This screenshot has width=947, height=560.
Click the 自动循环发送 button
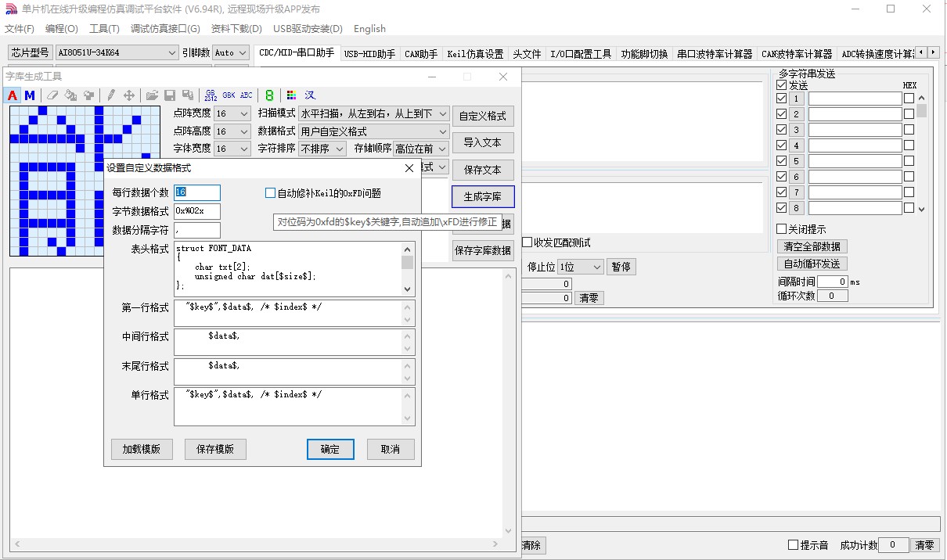[812, 264]
